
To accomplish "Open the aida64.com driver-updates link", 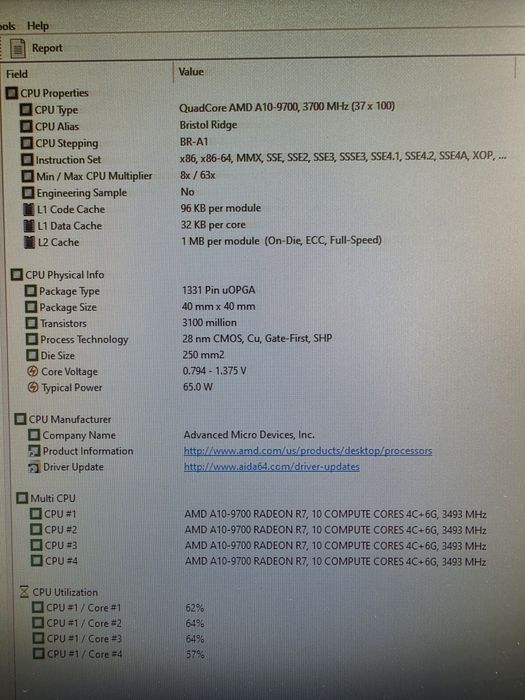I will click(271, 467).
